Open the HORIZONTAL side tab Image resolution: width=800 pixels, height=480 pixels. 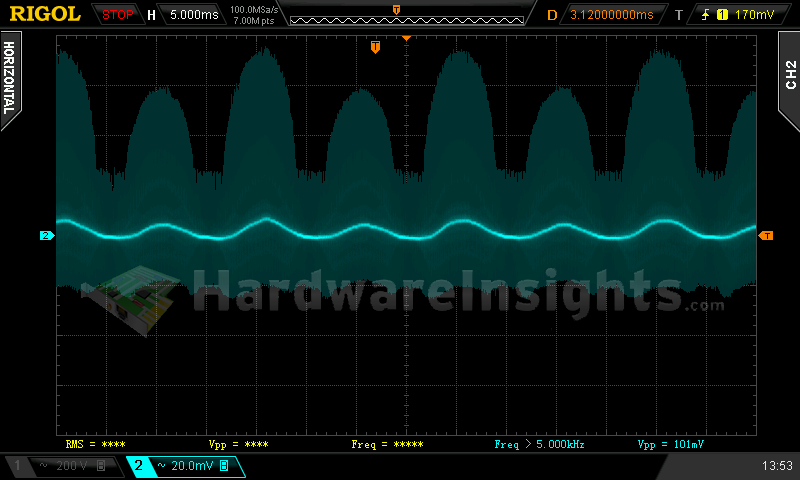click(10, 80)
